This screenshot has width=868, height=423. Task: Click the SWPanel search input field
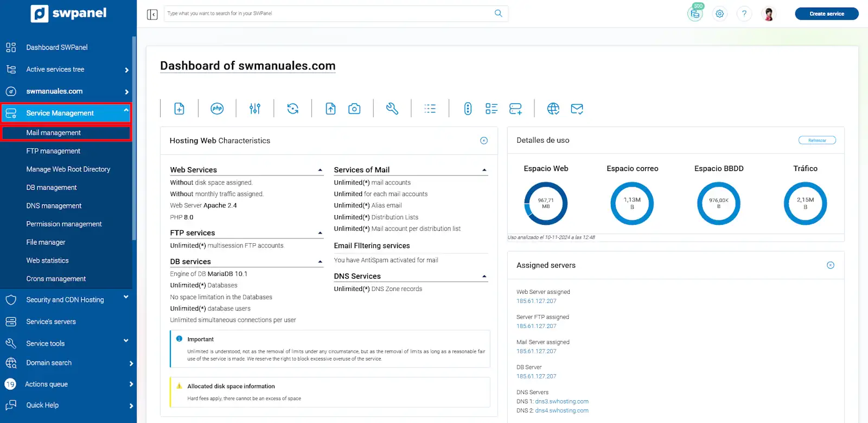328,14
